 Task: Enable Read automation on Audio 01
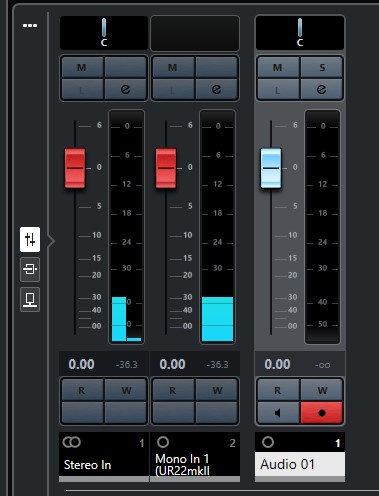278,390
